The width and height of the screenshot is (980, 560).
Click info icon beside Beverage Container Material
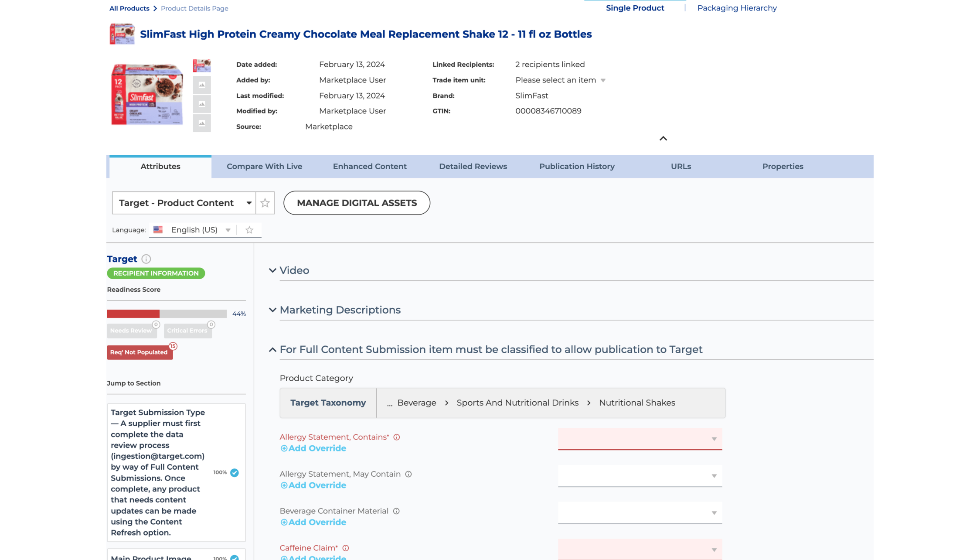pyautogui.click(x=396, y=511)
